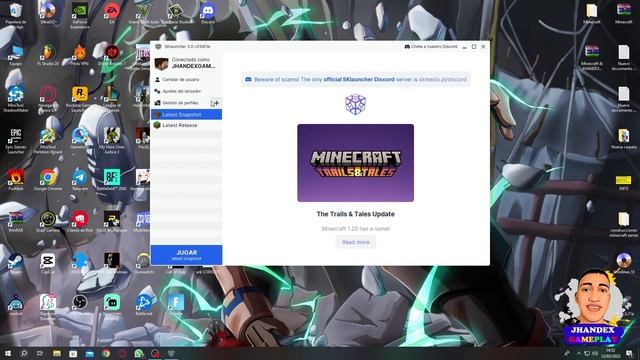This screenshot has width=640, height=360.
Task: Open the OBS Studio desktop icon
Action: tap(80, 305)
